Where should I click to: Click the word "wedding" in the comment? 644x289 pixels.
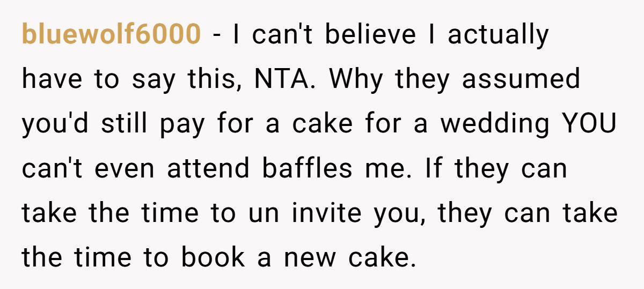point(495,124)
